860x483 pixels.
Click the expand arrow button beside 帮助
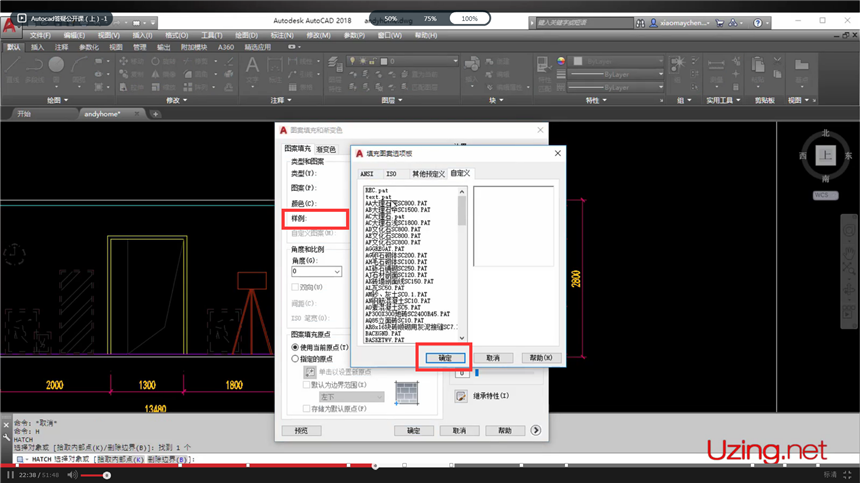point(536,430)
